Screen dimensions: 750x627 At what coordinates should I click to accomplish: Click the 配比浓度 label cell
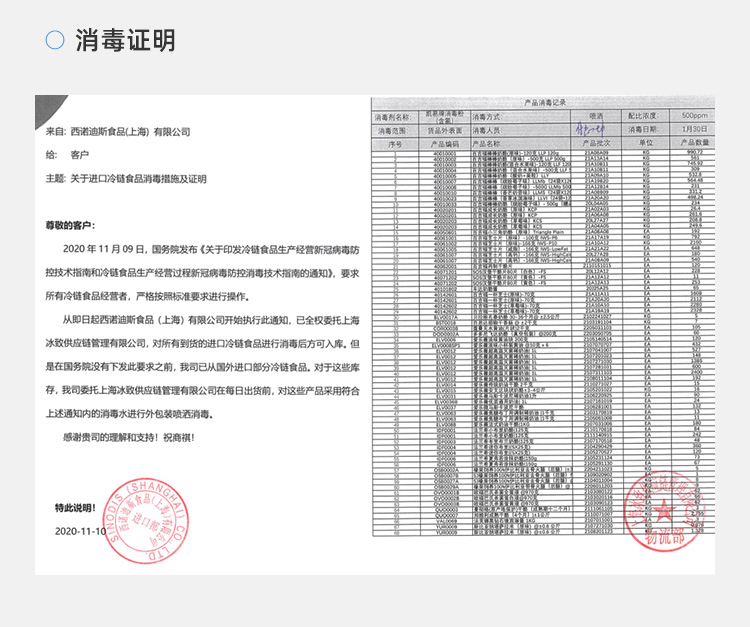click(x=644, y=116)
